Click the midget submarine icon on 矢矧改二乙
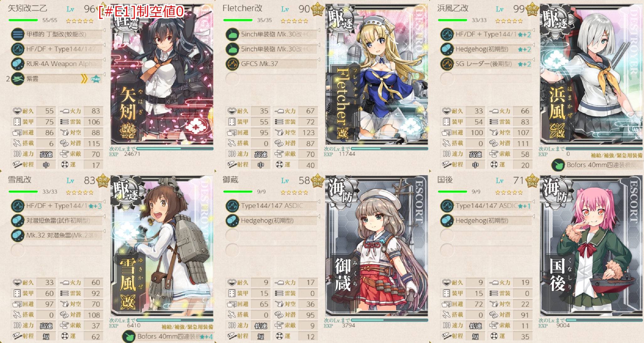Viewport: 644px width, 343px height. coord(18,34)
